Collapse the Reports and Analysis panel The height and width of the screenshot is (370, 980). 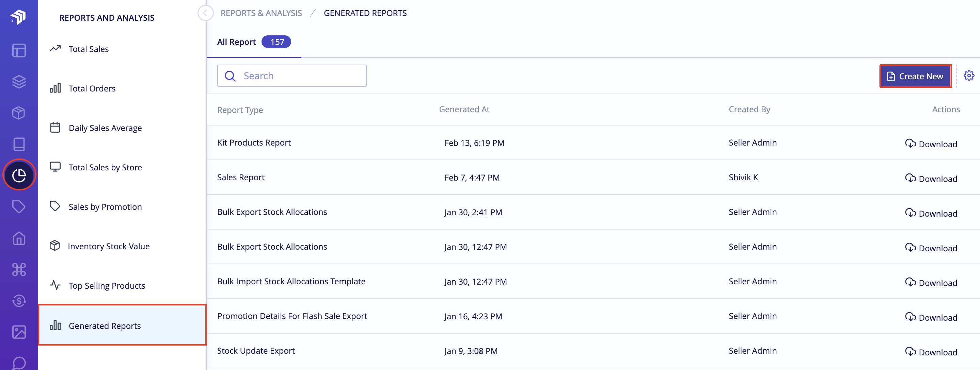[x=205, y=13]
